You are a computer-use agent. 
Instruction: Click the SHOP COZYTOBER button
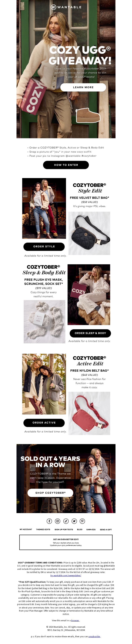pos(50,493)
